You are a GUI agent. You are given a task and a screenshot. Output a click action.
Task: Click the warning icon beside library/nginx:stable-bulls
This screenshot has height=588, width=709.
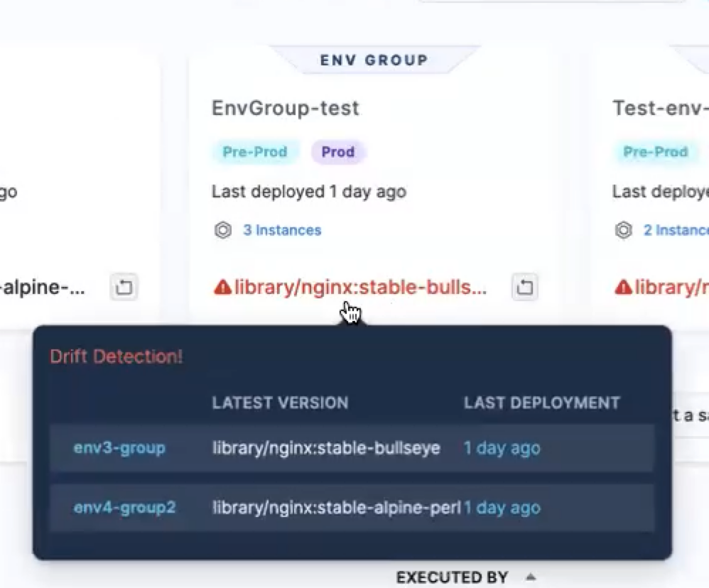(222, 287)
